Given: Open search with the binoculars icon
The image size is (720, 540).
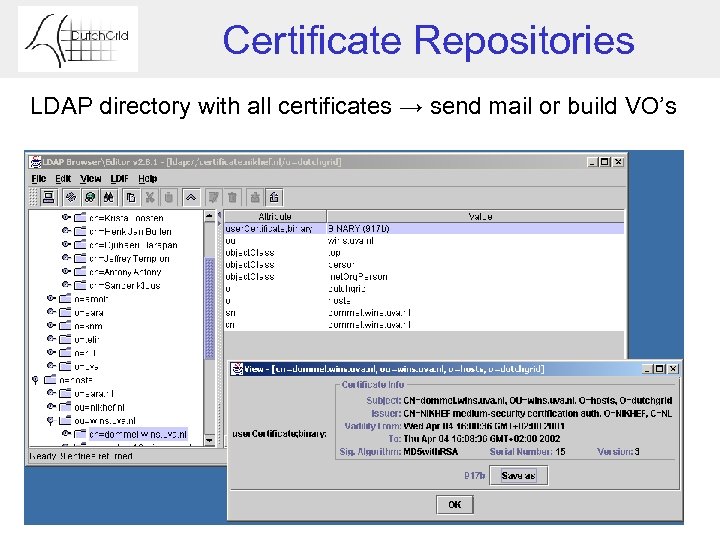Looking at the screenshot, I should 109,197.
